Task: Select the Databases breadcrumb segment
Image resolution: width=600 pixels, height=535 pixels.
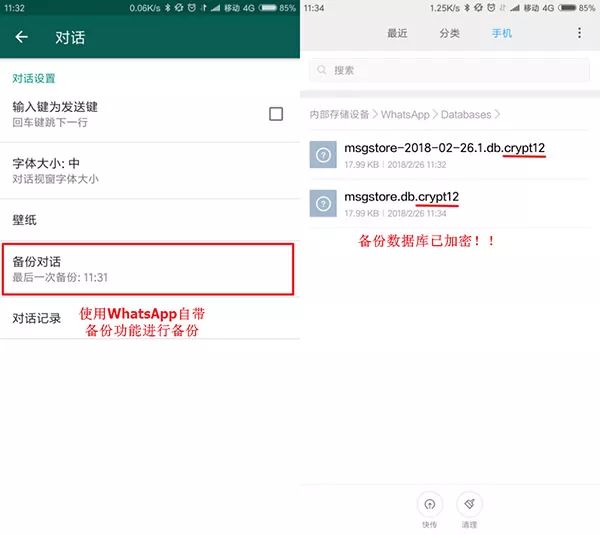Action: (466, 114)
